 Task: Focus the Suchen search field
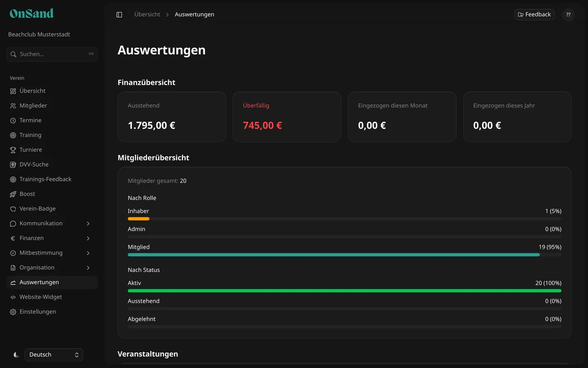(52, 54)
